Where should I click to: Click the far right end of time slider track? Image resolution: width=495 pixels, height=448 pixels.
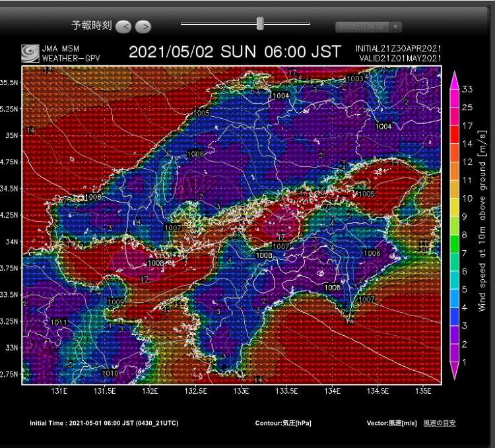308,24
